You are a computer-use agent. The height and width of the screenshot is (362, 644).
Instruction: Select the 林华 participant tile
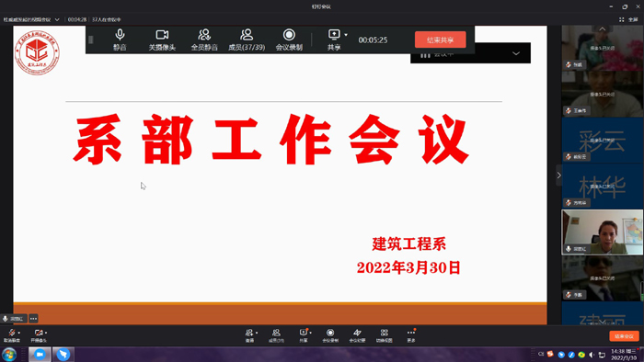(x=602, y=187)
